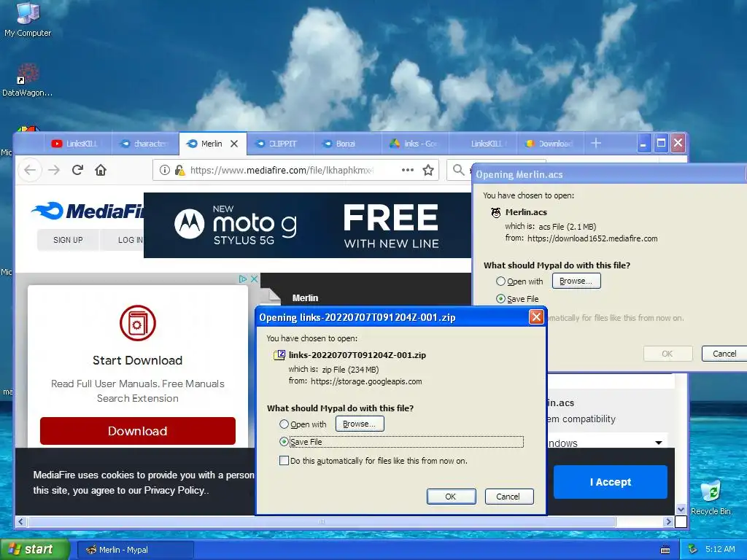Image resolution: width=747 pixels, height=560 pixels.
Task: Go forward with the browser forward arrow
Action: point(54,170)
